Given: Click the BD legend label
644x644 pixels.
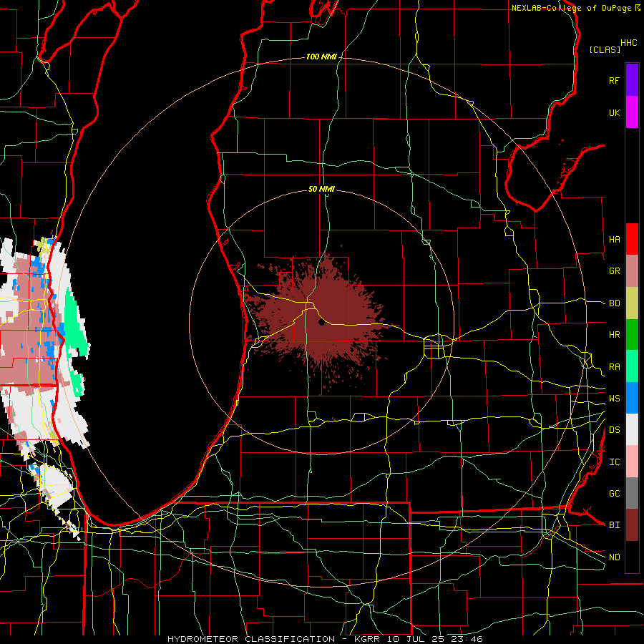Looking at the screenshot, I should tap(614, 303).
